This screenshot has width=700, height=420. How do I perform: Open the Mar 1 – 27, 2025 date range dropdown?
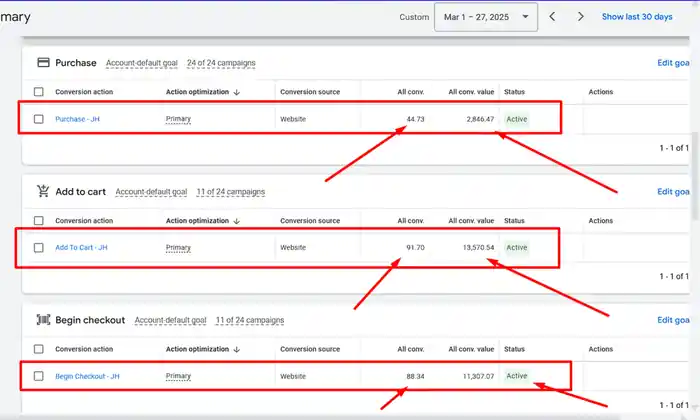click(x=486, y=17)
